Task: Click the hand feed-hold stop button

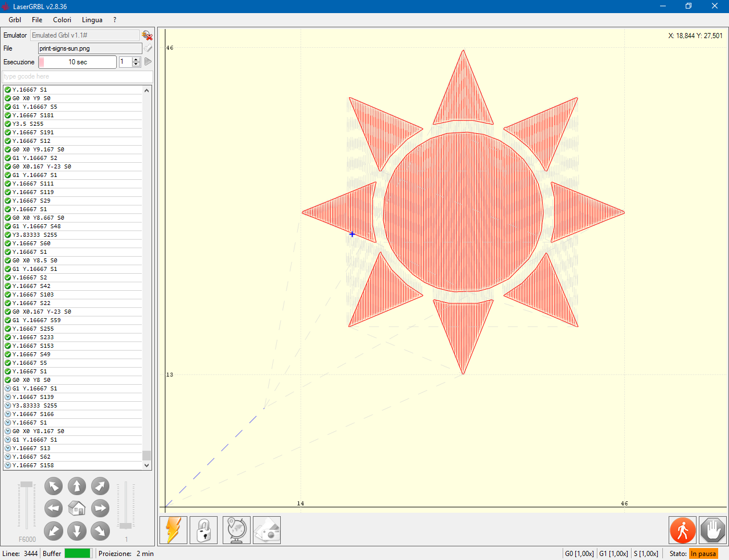Action: pyautogui.click(x=712, y=530)
